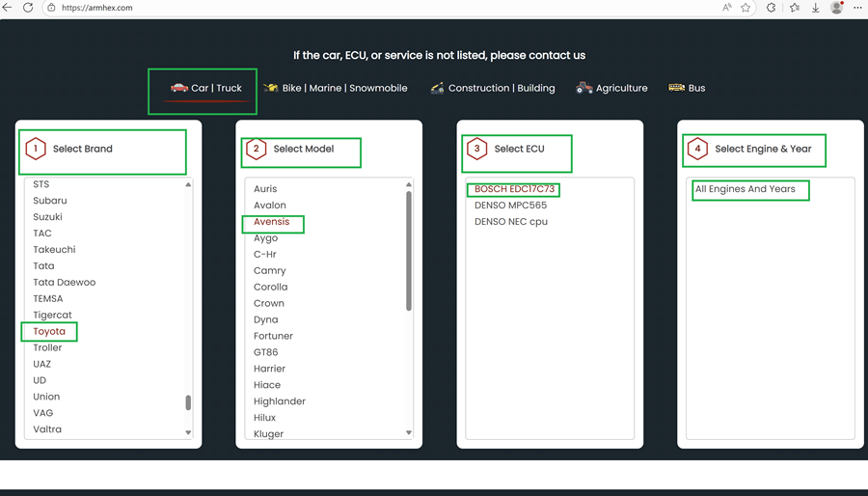Image resolution: width=868 pixels, height=496 pixels.
Task: Click the excavator icon for Construction | Building
Action: click(437, 88)
